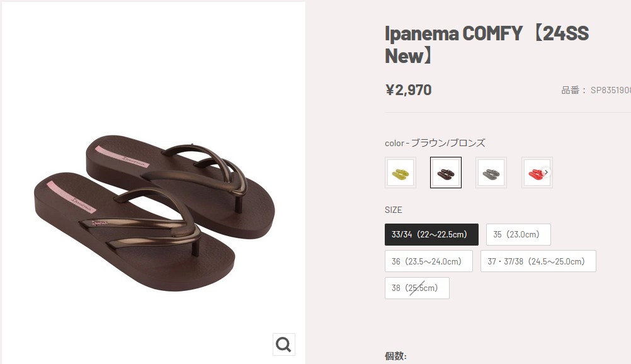Pick size 36 (23.5～24.0cm)

coord(428,261)
